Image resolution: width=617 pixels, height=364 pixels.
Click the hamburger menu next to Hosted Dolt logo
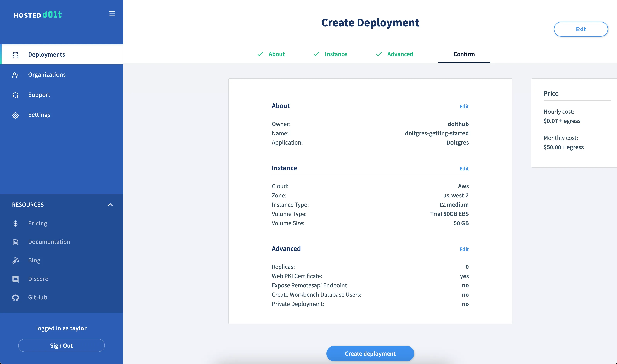pyautogui.click(x=112, y=14)
